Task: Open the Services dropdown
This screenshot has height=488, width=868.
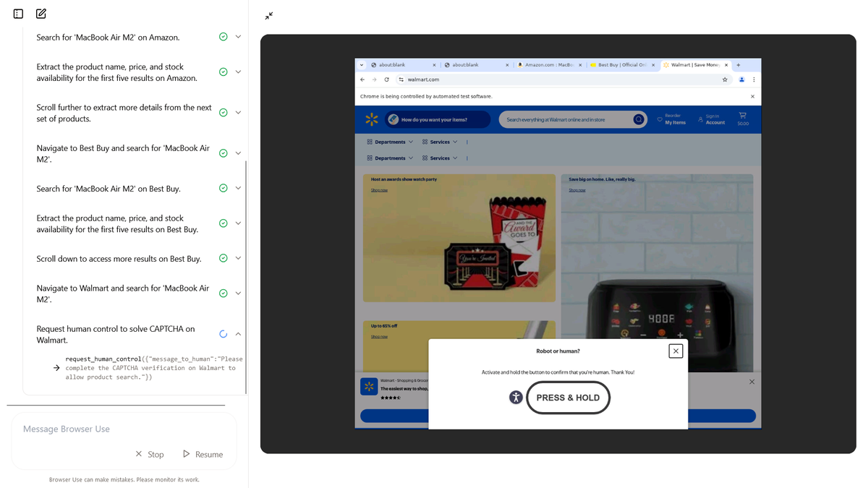Action: pyautogui.click(x=440, y=142)
